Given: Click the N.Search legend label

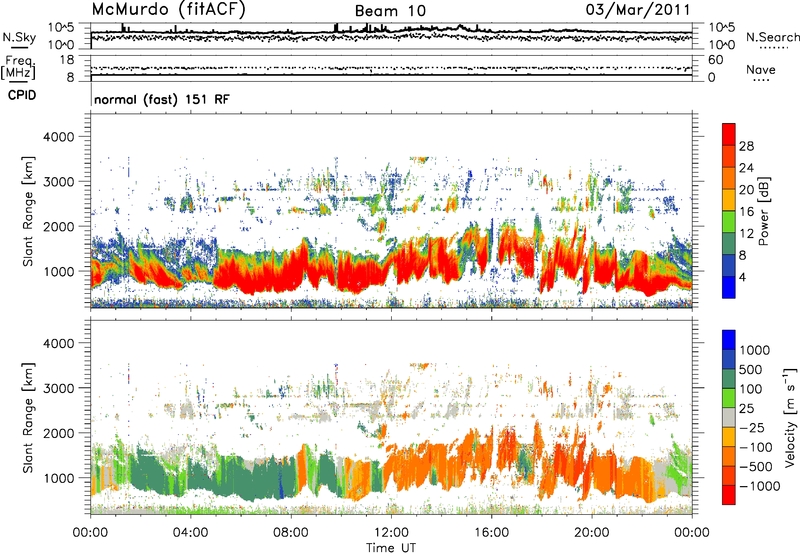Looking at the screenshot, I should [x=772, y=37].
